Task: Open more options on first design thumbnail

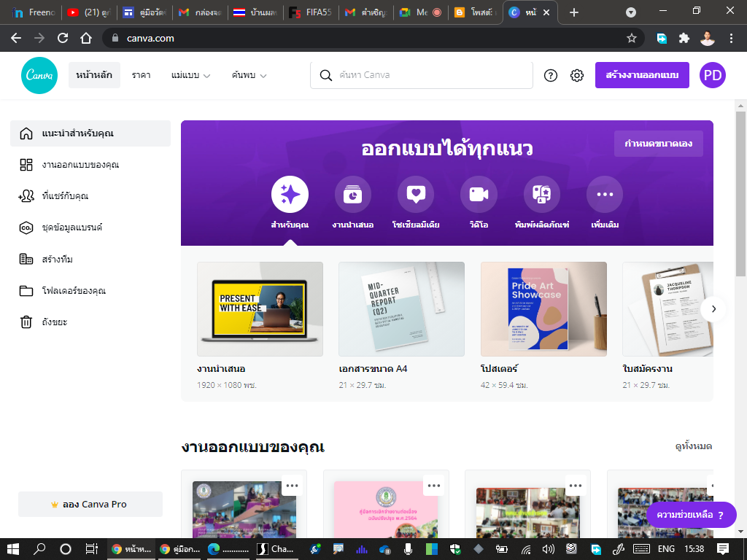Action: point(292,486)
